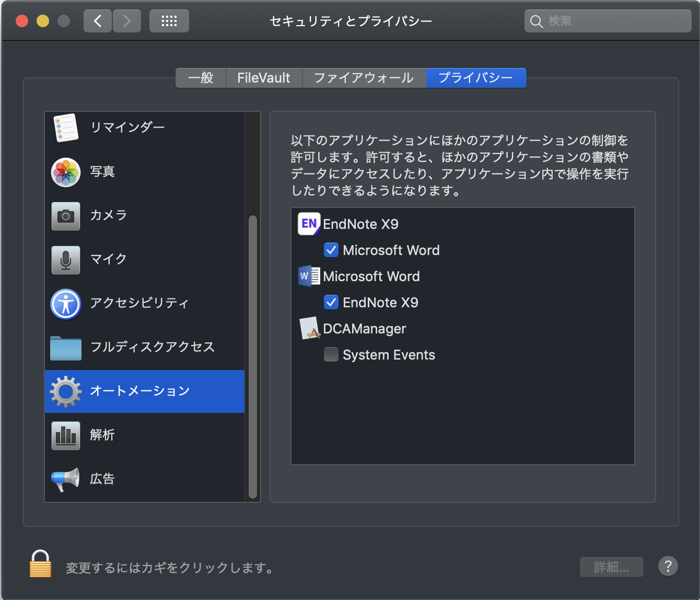Select 広告 in the privacy list
The width and height of the screenshot is (700, 600).
pyautogui.click(x=145, y=479)
